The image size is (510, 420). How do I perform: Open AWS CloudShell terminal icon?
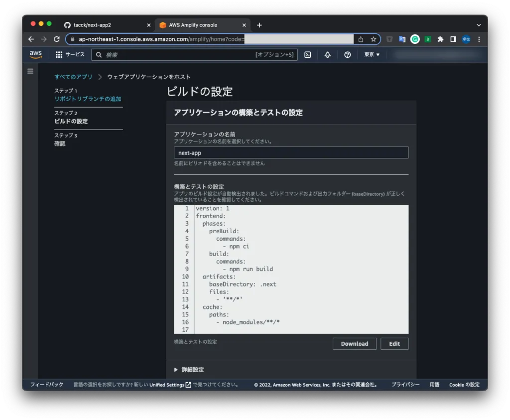pos(308,55)
